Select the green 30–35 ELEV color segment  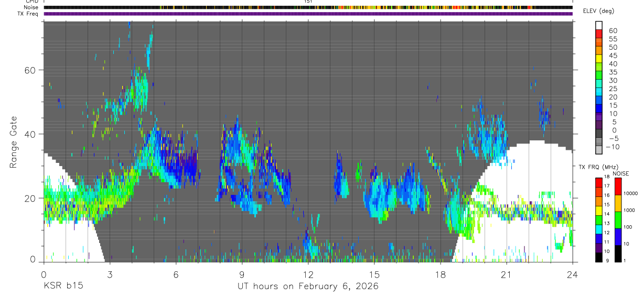[599, 75]
